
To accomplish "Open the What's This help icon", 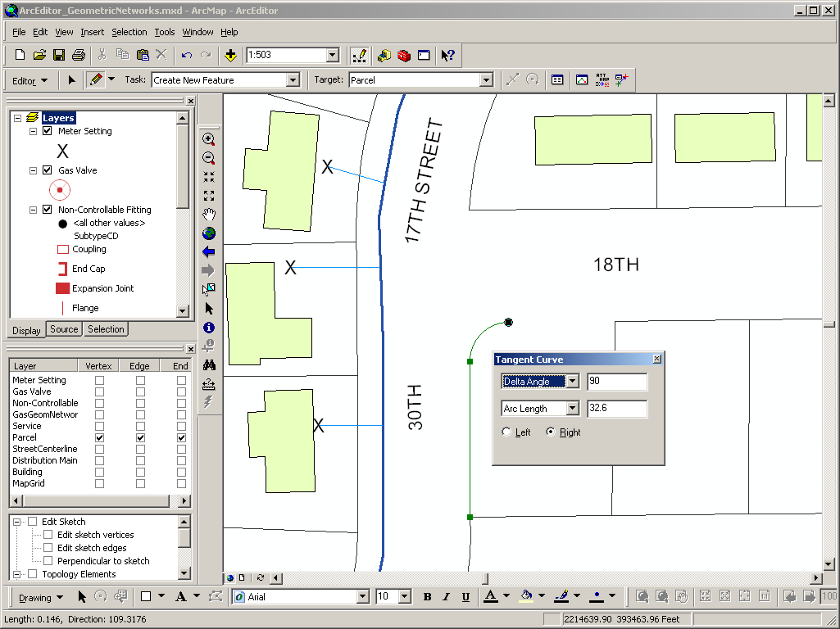I will click(x=447, y=55).
